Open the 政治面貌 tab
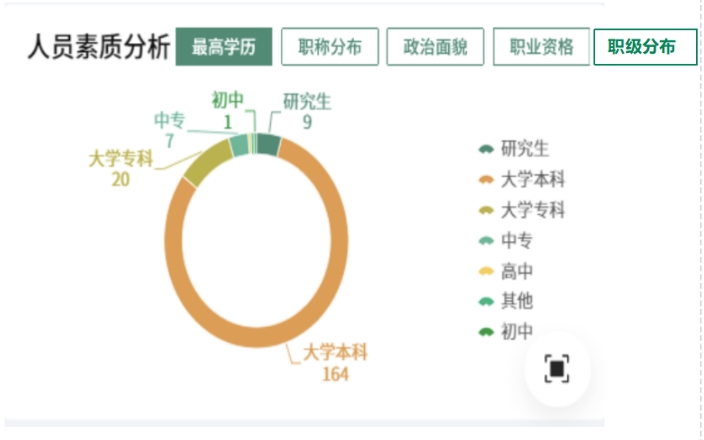Screen dimensions: 704x440 [x=435, y=47]
